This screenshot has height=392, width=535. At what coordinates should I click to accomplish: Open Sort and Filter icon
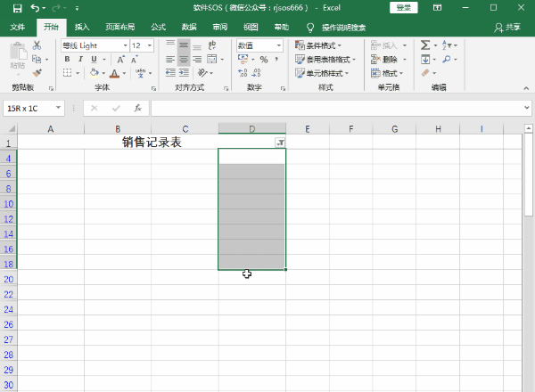(x=447, y=45)
